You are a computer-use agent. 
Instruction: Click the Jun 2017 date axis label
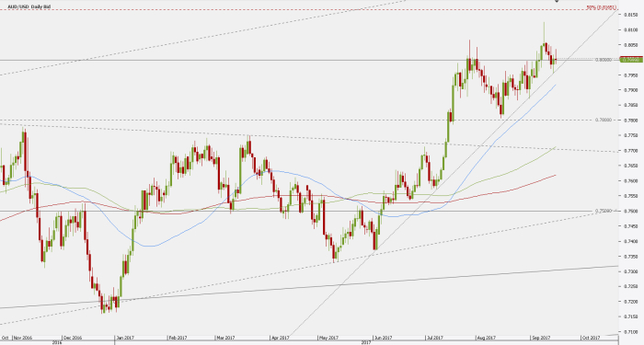pos(383,338)
